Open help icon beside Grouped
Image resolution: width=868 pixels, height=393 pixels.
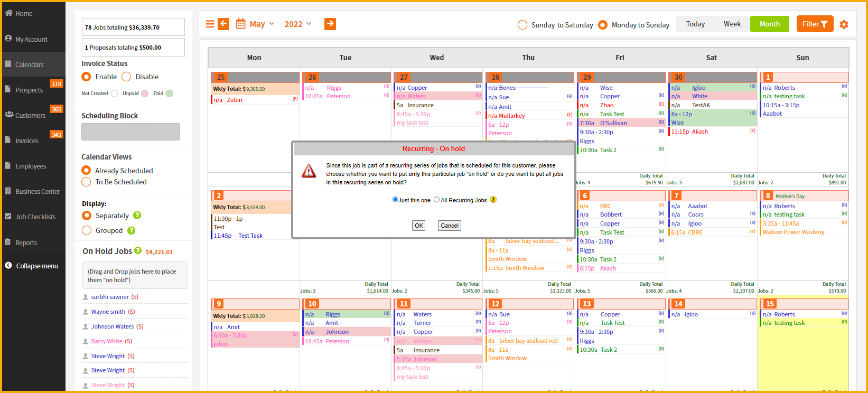tap(132, 230)
